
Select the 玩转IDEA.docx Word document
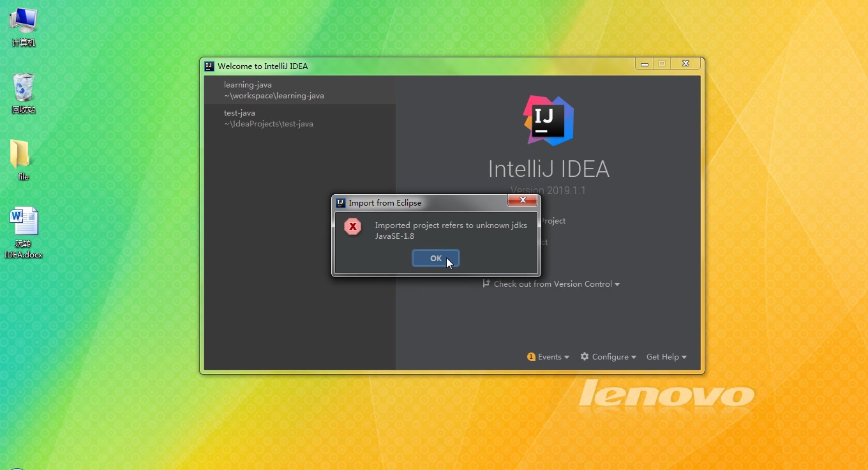[24, 232]
